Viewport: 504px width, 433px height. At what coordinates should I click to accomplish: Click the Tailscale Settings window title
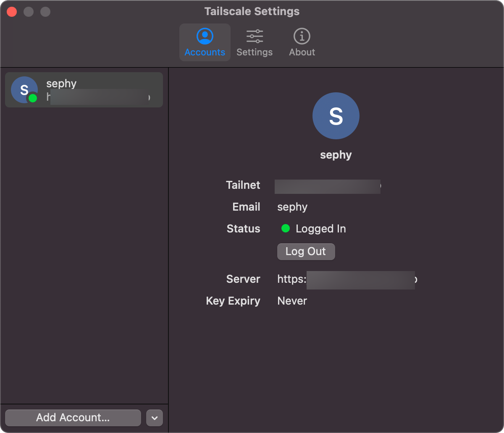(252, 11)
